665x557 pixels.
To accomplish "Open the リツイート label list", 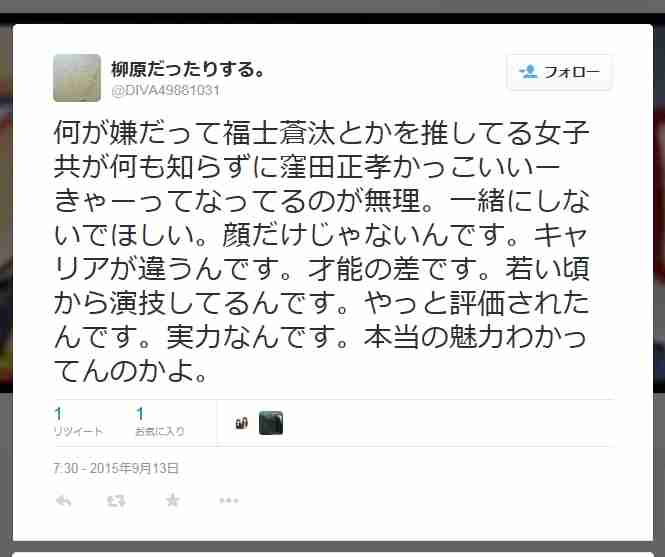I will click(78, 431).
